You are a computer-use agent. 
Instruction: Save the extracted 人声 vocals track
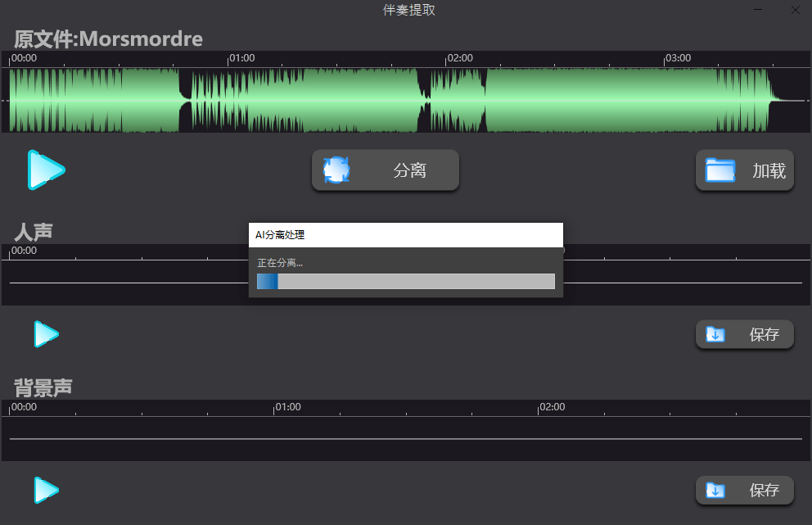pos(745,334)
